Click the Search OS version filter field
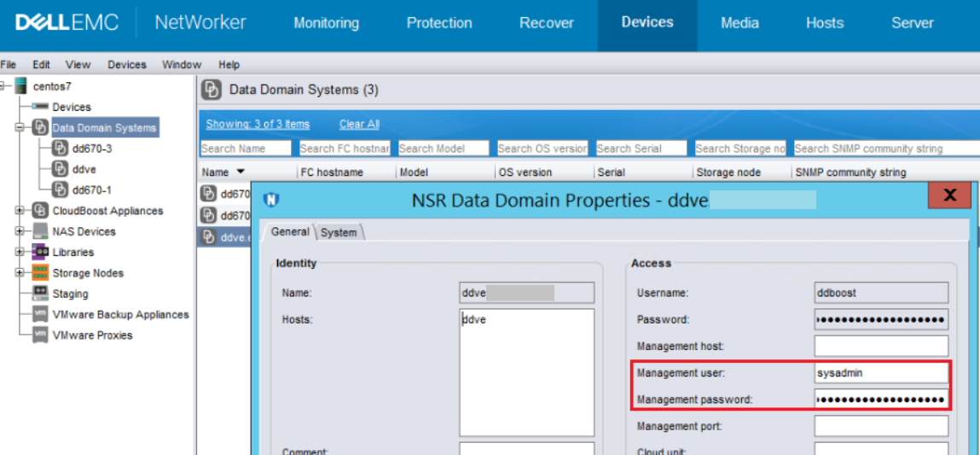 542,149
